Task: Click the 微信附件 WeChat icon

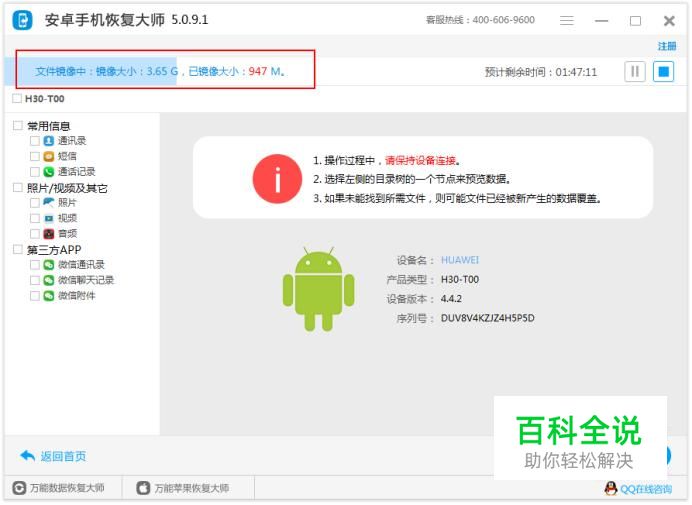Action: pyautogui.click(x=49, y=296)
